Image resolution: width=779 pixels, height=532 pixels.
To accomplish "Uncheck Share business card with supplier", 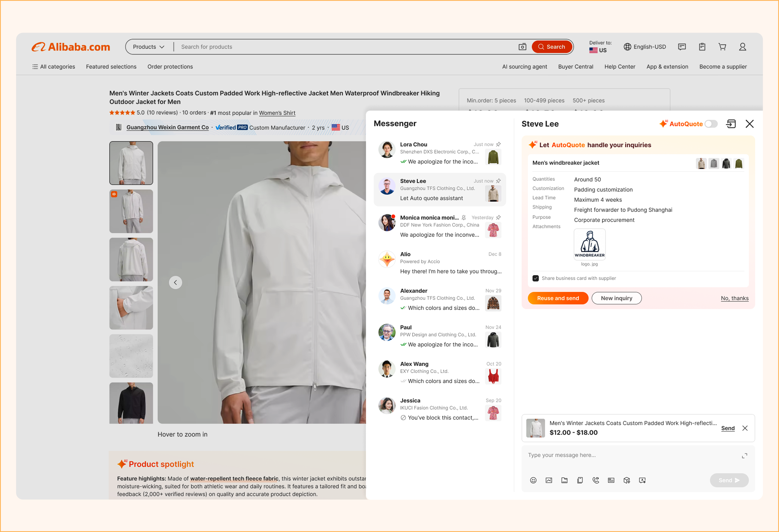I will tap(536, 278).
